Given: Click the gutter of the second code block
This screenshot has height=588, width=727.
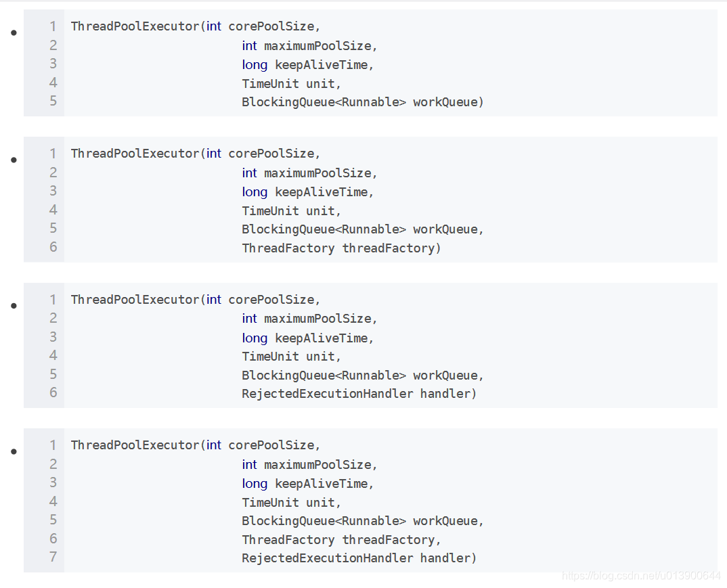Looking at the screenshot, I should coord(44,200).
